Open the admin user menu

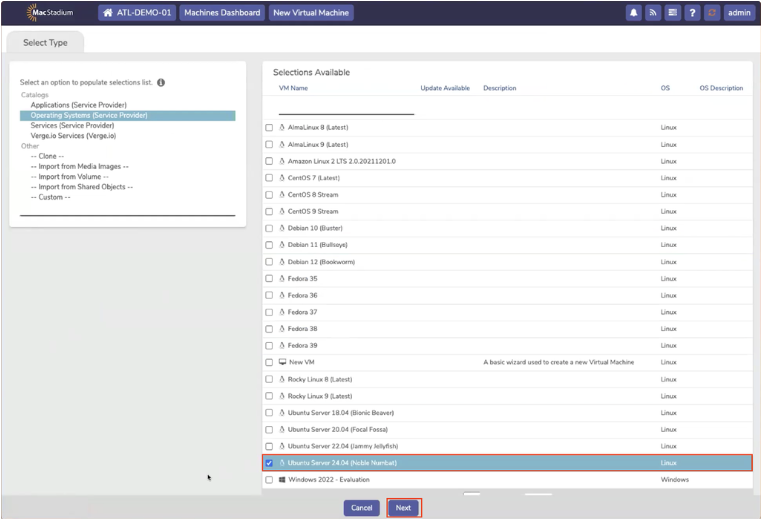tap(740, 13)
